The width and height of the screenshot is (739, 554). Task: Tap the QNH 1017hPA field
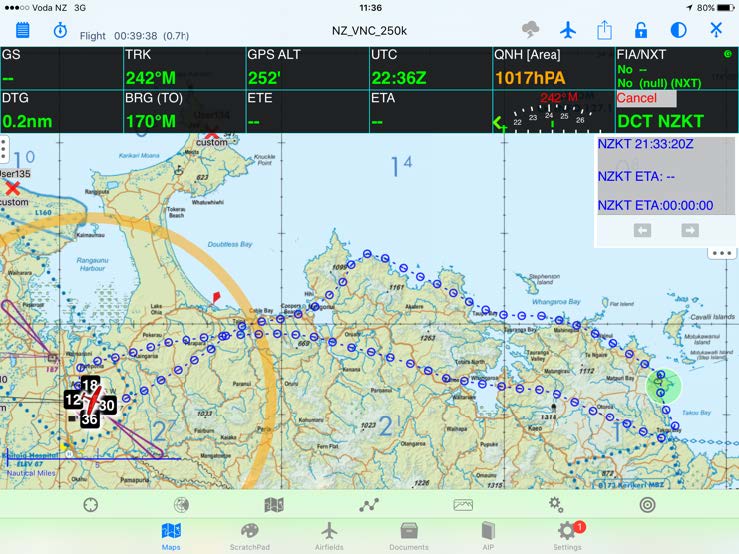point(553,68)
